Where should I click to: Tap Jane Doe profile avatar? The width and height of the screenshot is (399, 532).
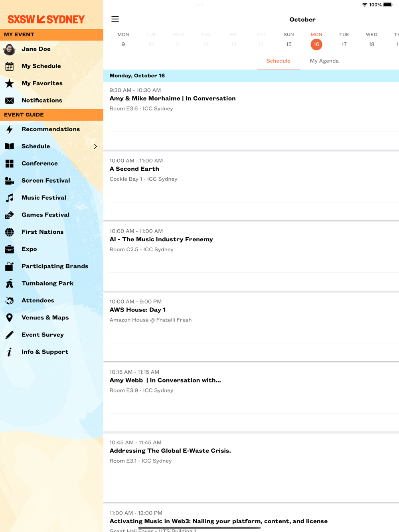10,49
